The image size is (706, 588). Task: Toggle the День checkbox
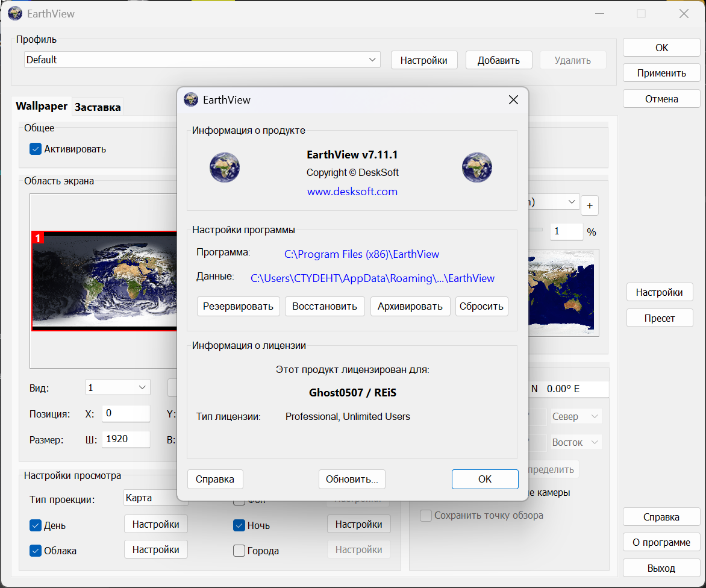[36, 525]
